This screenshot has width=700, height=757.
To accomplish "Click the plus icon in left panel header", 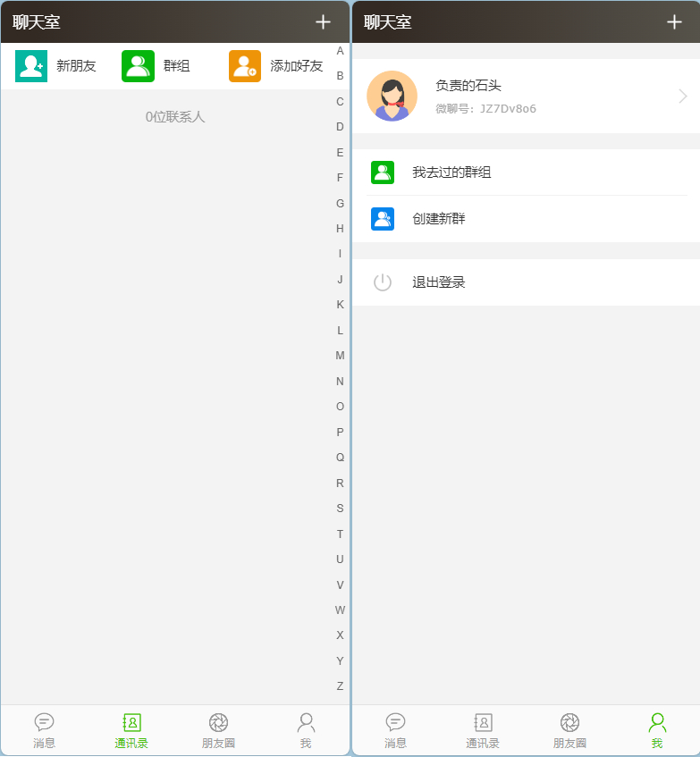I will (x=323, y=22).
